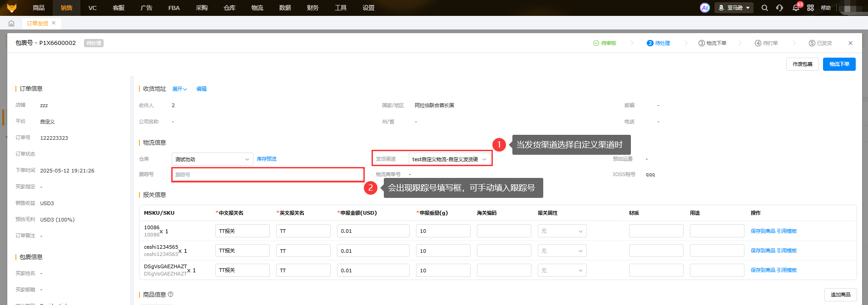This screenshot has width=868, height=305.
Task: Click the 商品信息 help question icon
Action: (171, 294)
